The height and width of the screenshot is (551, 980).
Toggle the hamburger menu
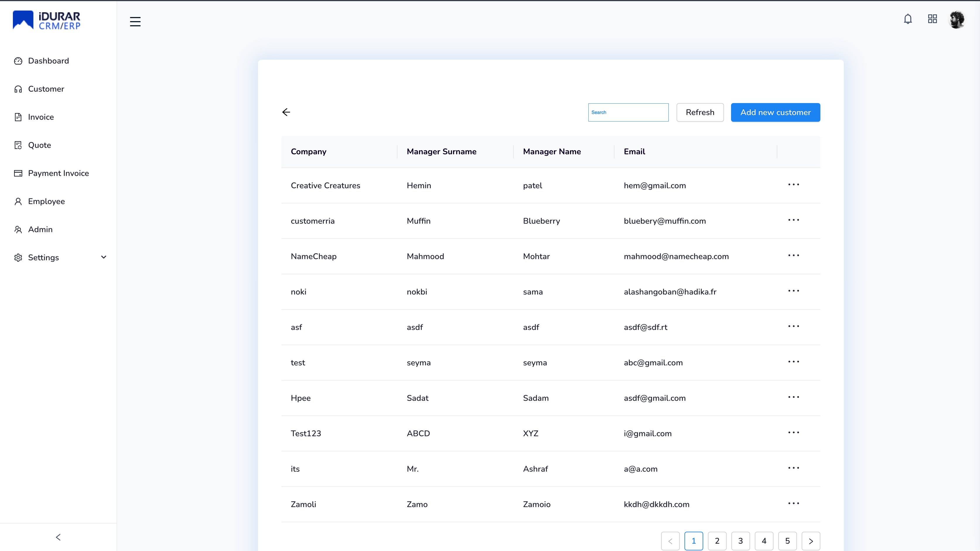(135, 22)
